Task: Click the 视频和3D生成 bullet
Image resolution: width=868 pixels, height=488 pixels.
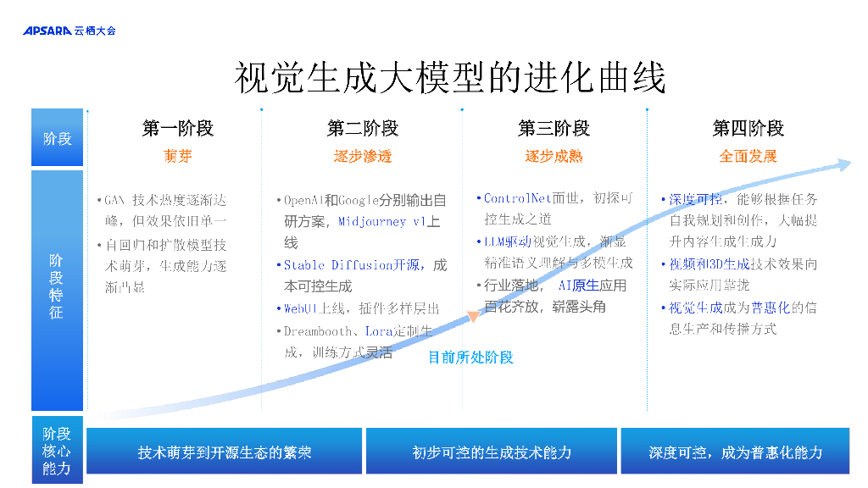Action: coord(739,274)
